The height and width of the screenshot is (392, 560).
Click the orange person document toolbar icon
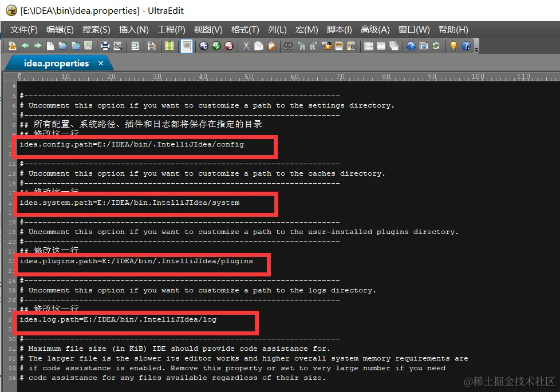click(13, 46)
